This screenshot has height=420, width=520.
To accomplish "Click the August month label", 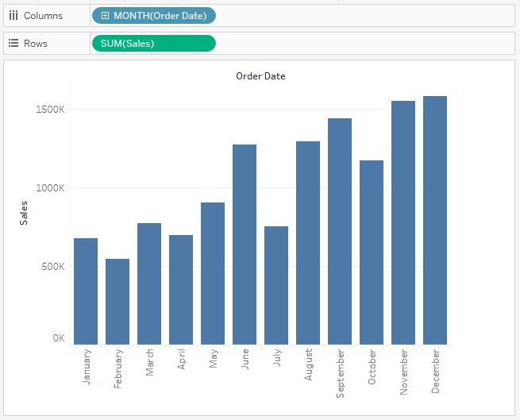I will point(308,365).
